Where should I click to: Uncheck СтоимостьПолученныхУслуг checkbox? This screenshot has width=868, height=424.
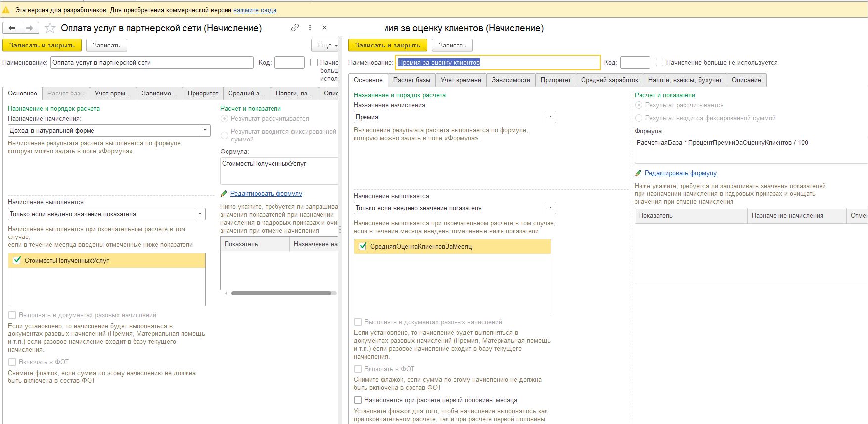(17, 260)
